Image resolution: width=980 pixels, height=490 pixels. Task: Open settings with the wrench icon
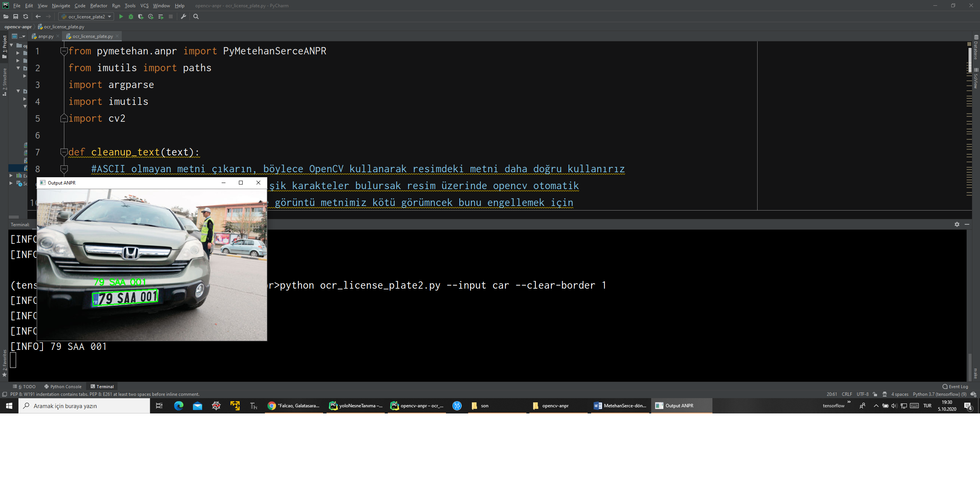click(x=183, y=16)
